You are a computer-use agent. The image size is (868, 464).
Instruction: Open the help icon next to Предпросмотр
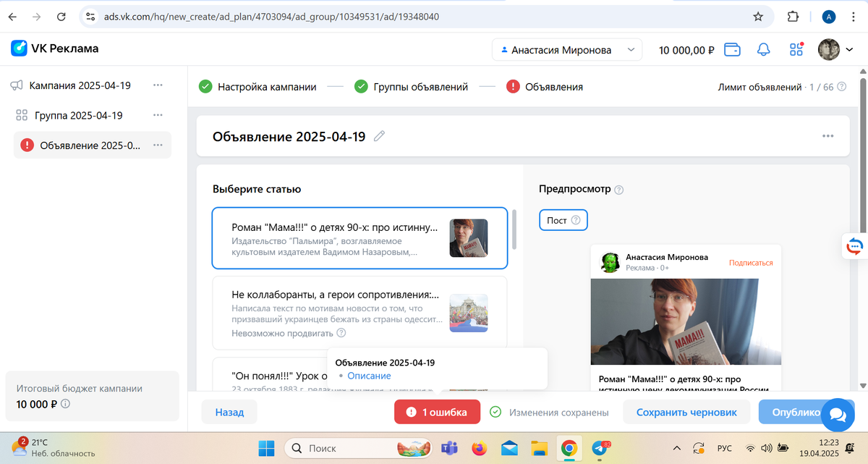click(618, 190)
